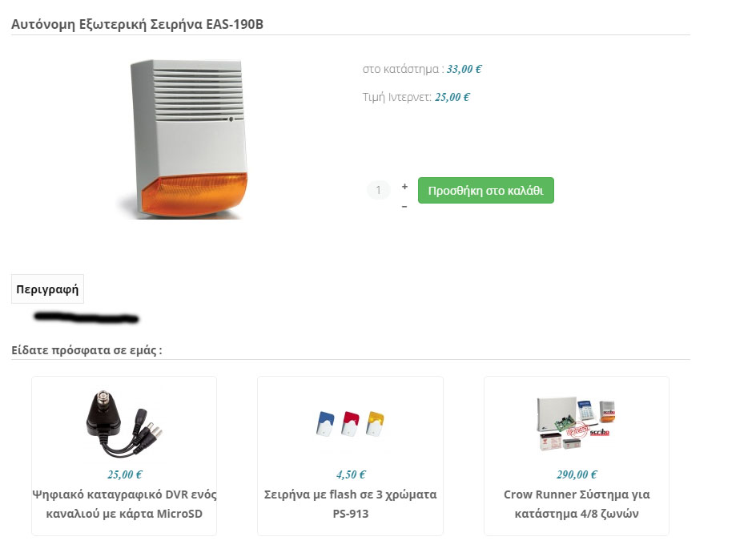Click the store price 33,00 €
This screenshot has height=553, width=756.
coord(464,69)
